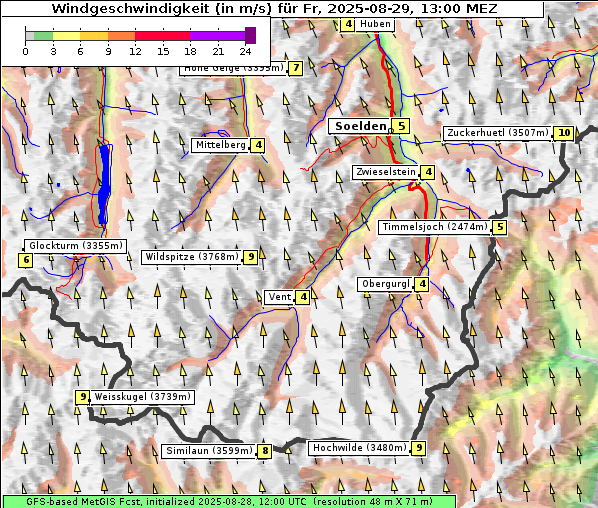This screenshot has height=508, width=598.
Task: Click the Similaun wind value 8 box
Action: [x=265, y=451]
